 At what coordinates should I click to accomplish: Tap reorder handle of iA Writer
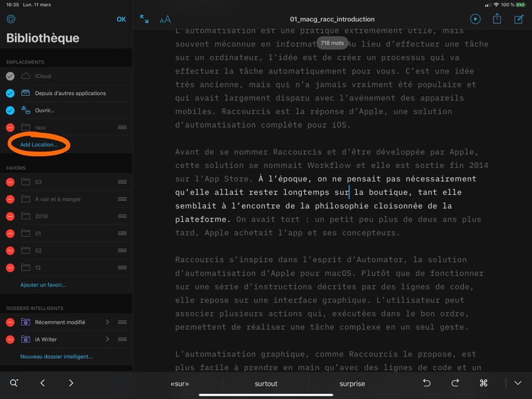point(122,339)
